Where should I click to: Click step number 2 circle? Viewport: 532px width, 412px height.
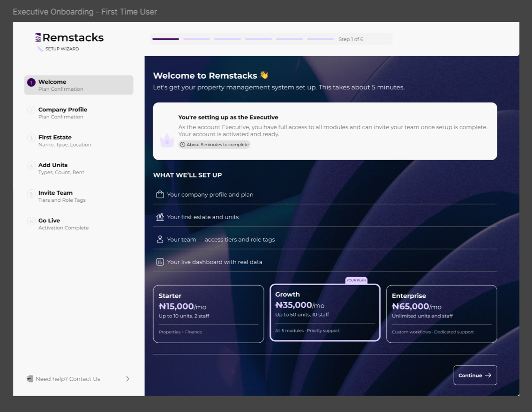[x=31, y=110]
